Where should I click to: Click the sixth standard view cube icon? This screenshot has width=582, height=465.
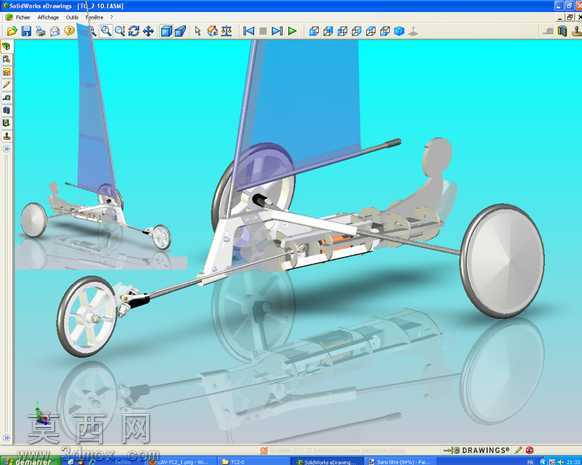click(385, 31)
